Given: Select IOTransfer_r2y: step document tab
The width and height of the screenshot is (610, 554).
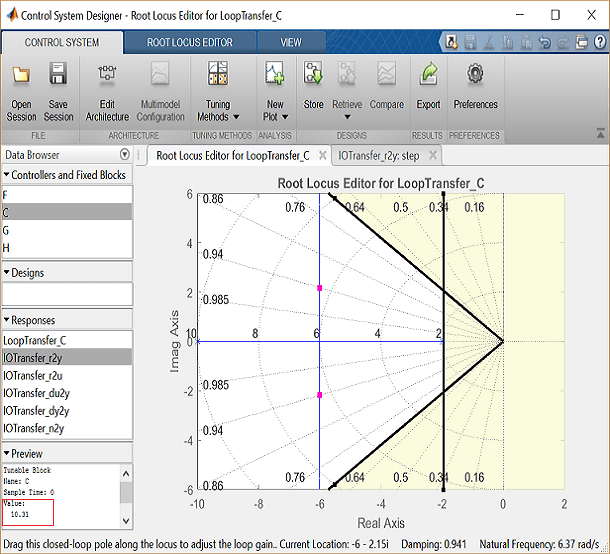Looking at the screenshot, I should 379,156.
